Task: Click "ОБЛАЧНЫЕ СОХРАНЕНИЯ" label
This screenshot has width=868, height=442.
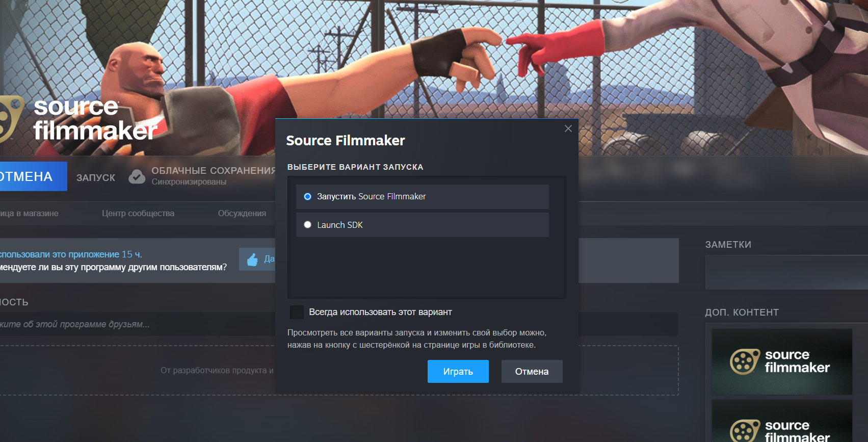Action: click(x=214, y=171)
